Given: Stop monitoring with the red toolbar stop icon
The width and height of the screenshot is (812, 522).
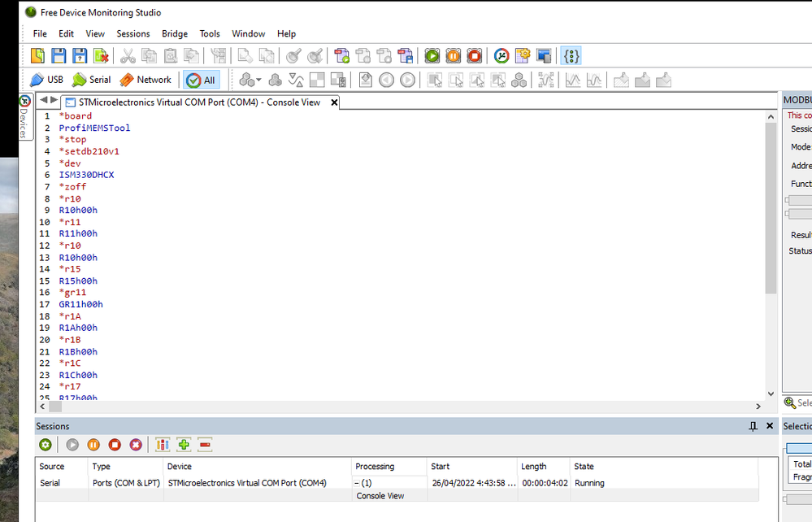Looking at the screenshot, I should (x=475, y=55).
